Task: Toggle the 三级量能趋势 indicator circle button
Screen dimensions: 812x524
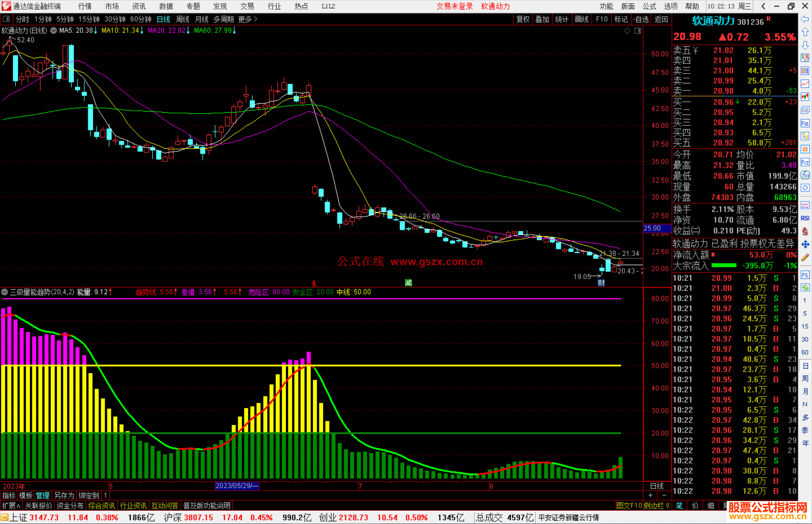Action: tap(5, 292)
